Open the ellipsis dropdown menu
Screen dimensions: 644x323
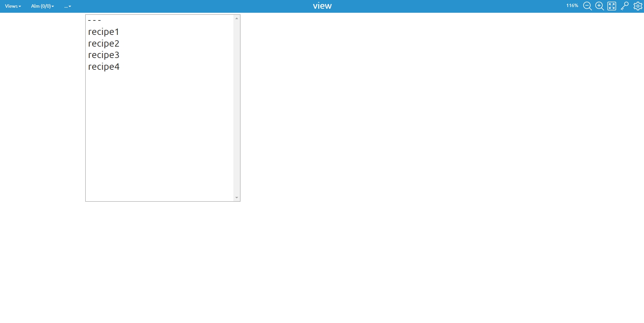coord(67,6)
